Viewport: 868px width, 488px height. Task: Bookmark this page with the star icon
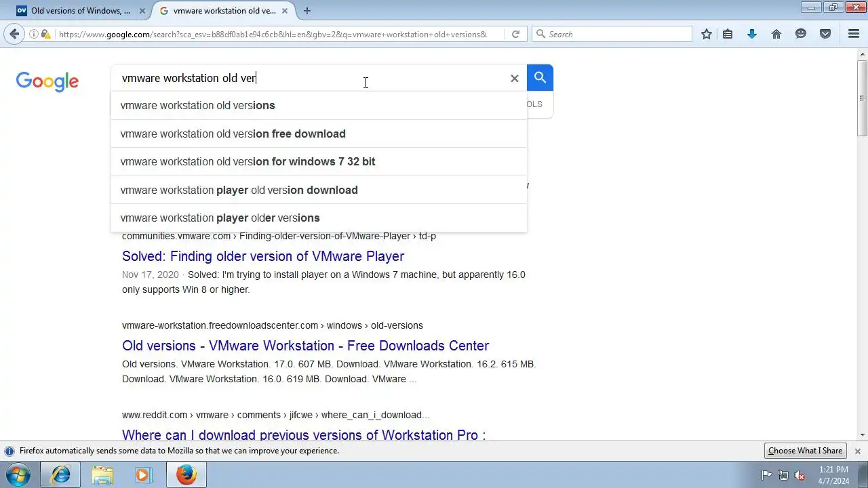tap(707, 34)
